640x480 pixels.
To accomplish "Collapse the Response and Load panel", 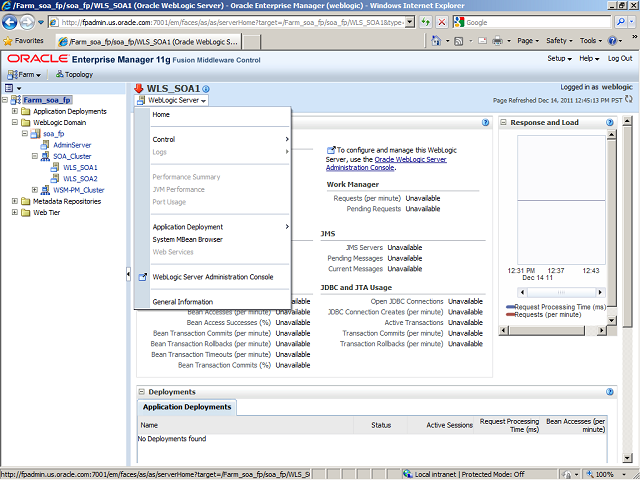I will [504, 122].
